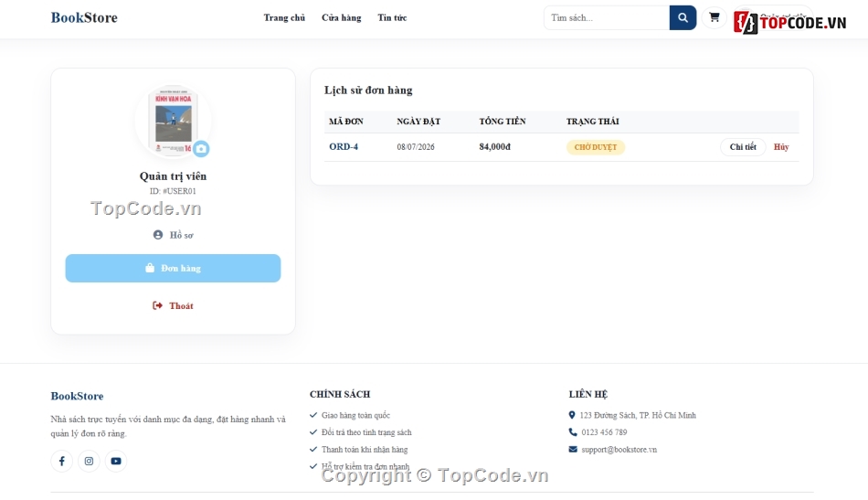Click the Hồ sơ profile icon
This screenshot has width=868, height=500.
point(158,235)
